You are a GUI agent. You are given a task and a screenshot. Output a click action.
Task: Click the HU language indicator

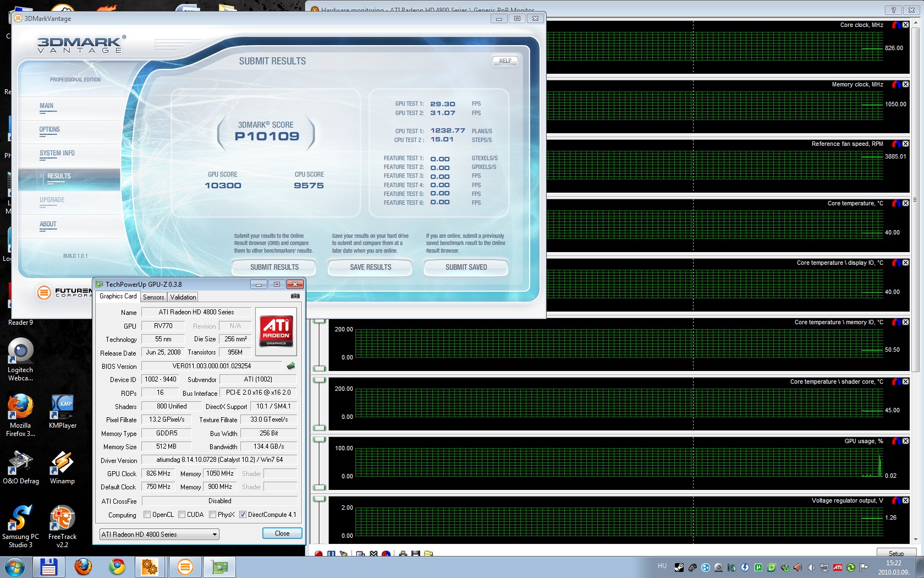(x=662, y=566)
